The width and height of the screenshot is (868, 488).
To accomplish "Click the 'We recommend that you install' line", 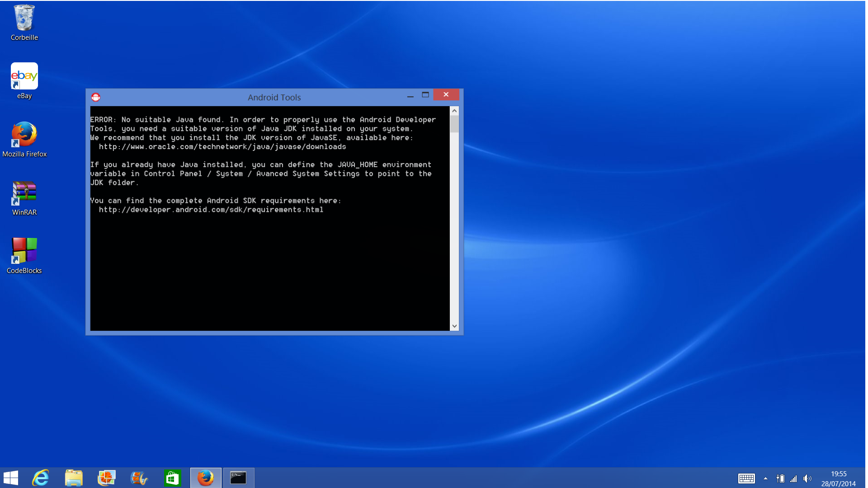I will pos(252,138).
